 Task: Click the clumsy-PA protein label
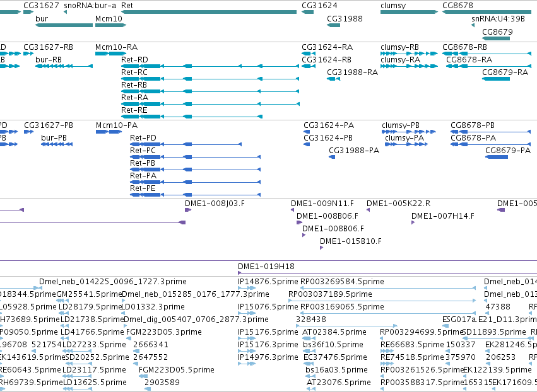[404, 138]
